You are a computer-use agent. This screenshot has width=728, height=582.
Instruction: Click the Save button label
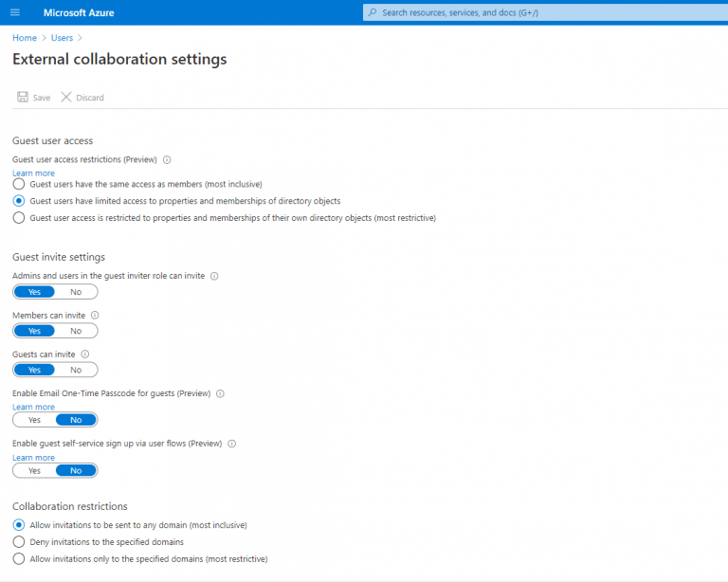coord(42,98)
